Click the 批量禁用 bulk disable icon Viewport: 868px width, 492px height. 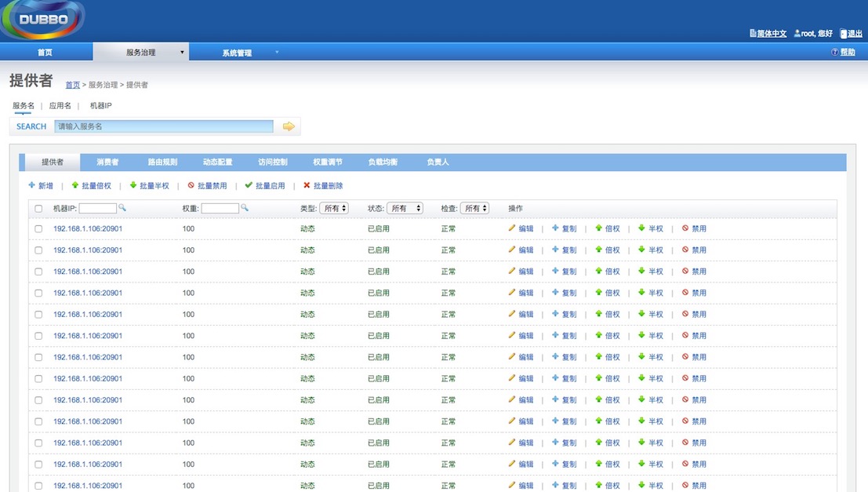pos(206,185)
